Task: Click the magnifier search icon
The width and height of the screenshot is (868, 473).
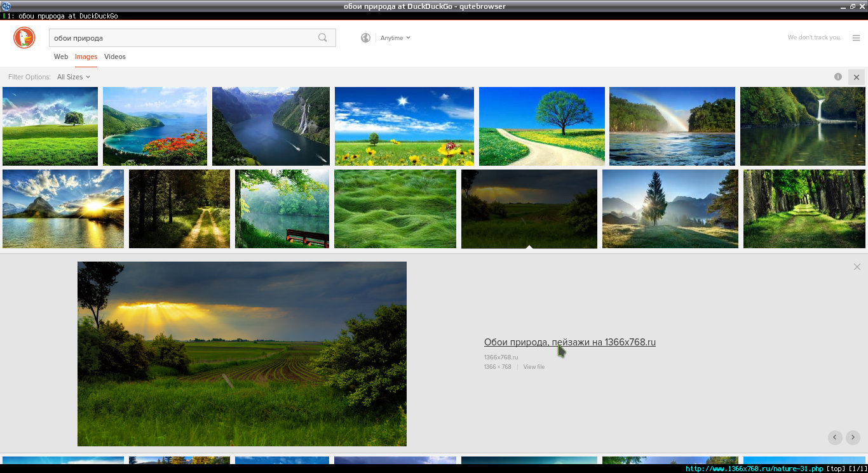Action: tap(323, 37)
